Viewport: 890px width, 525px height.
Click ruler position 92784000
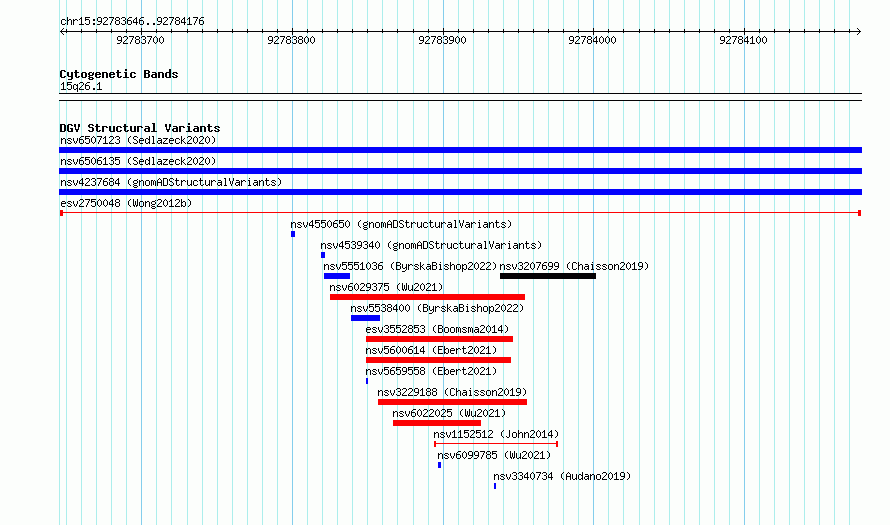[593, 40]
